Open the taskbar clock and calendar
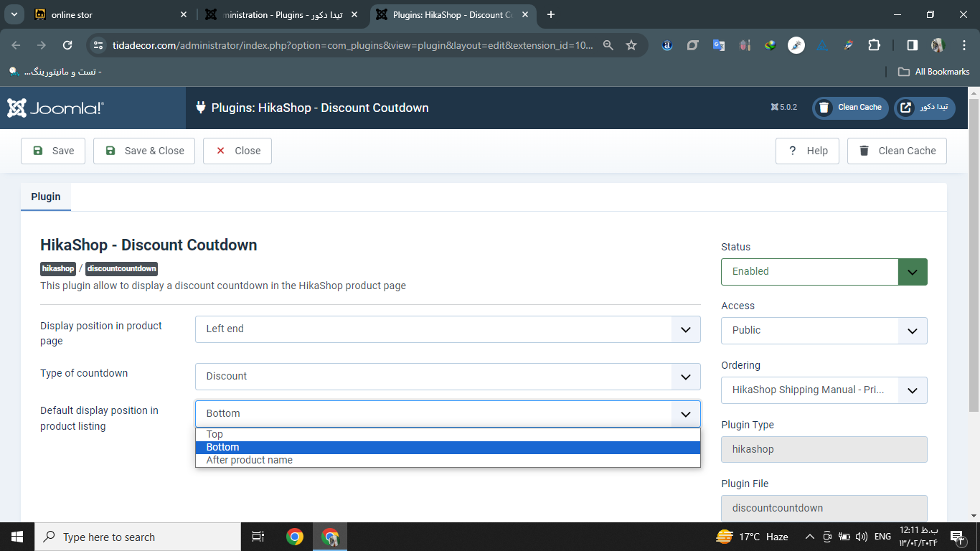 (918, 537)
